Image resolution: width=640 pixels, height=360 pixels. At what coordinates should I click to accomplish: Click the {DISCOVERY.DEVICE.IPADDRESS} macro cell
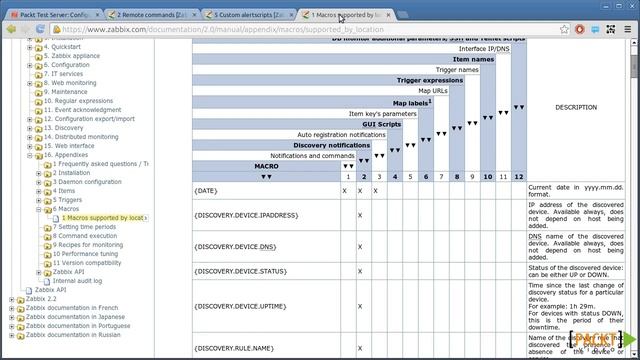[267, 215]
